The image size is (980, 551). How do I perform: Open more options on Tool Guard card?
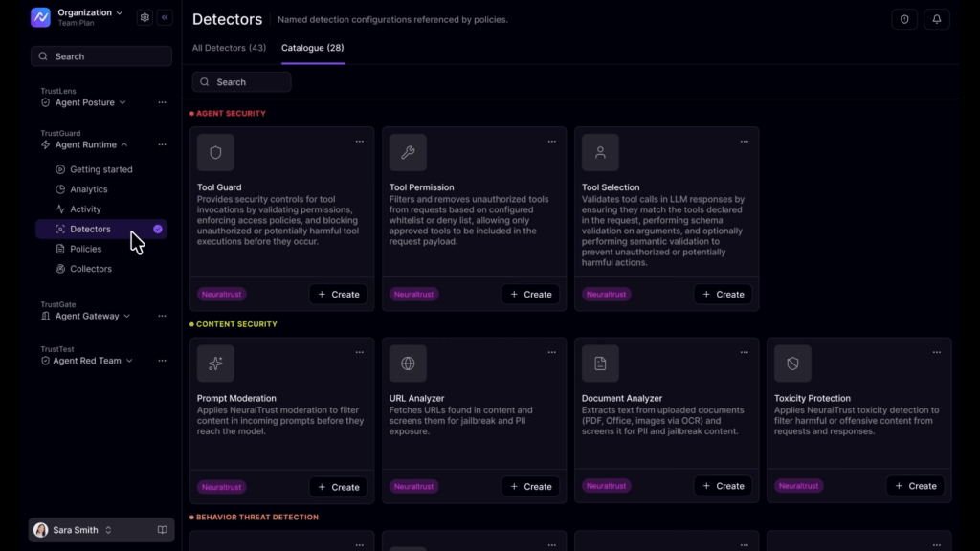click(360, 142)
